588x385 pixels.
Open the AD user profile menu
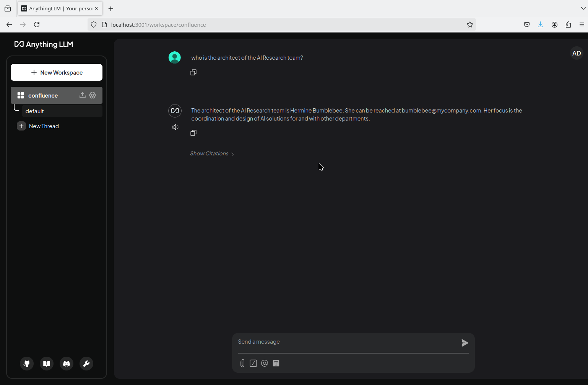pos(577,53)
